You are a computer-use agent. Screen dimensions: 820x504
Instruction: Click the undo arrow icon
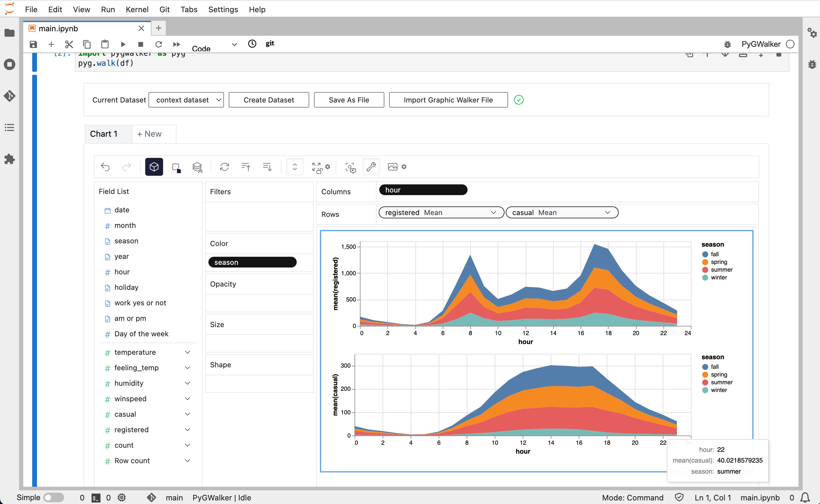click(106, 166)
